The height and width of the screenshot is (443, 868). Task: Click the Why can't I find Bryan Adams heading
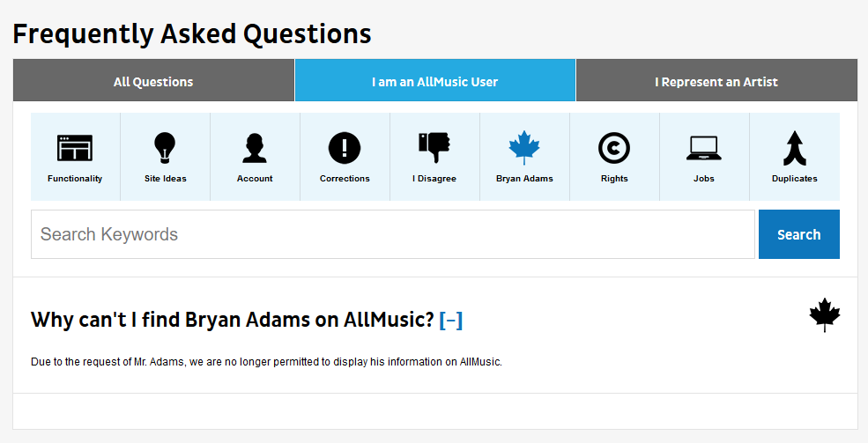point(233,320)
